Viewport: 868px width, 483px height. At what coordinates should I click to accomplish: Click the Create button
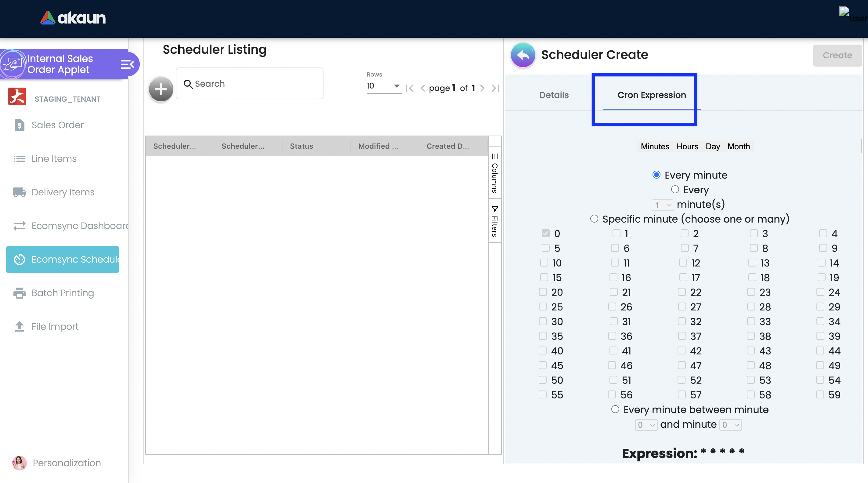(837, 55)
